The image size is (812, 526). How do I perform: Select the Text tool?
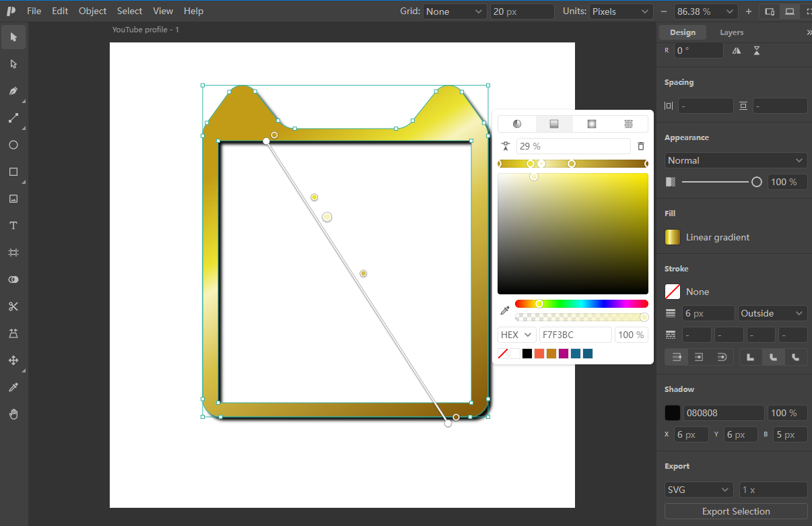[x=13, y=226]
